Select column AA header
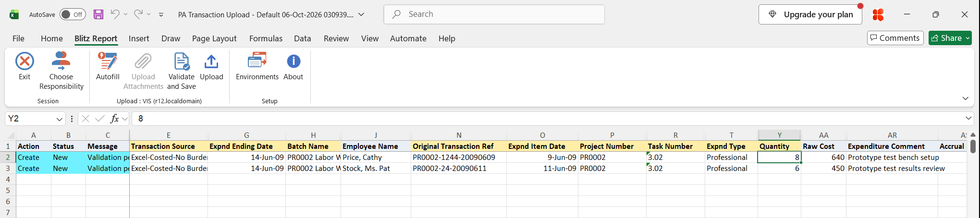This screenshot has height=218, width=980. coord(823,135)
